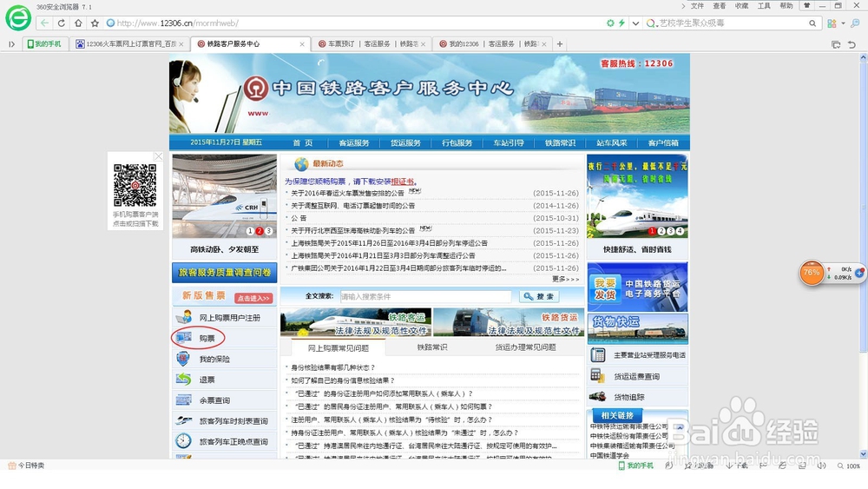Click the browser back arrow button
Viewport: 868px width, 489px height.
[x=45, y=23]
